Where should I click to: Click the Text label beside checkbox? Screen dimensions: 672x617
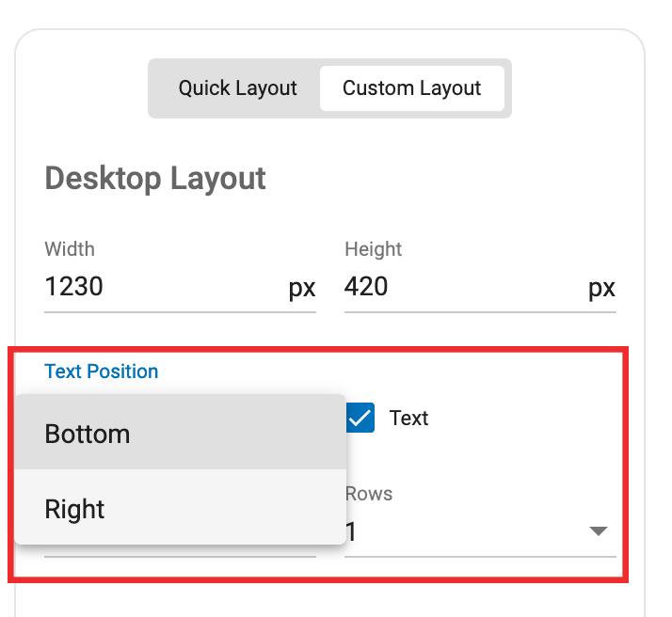click(x=408, y=418)
